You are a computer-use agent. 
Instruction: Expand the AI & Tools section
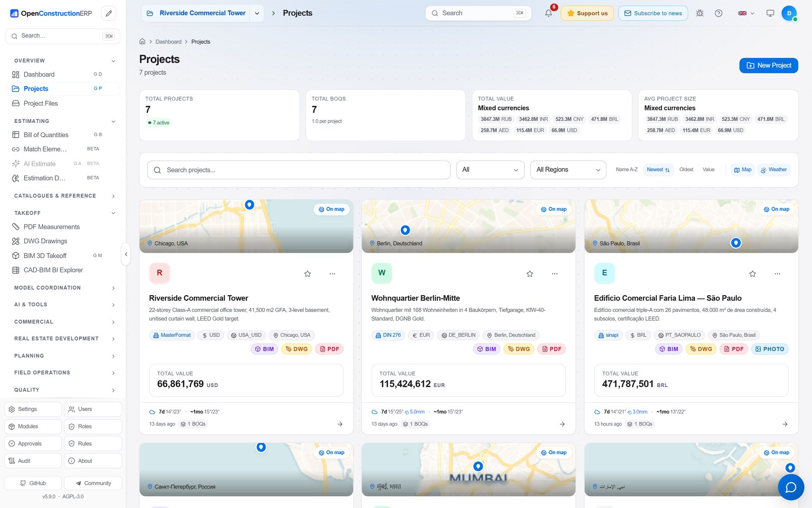click(x=64, y=304)
